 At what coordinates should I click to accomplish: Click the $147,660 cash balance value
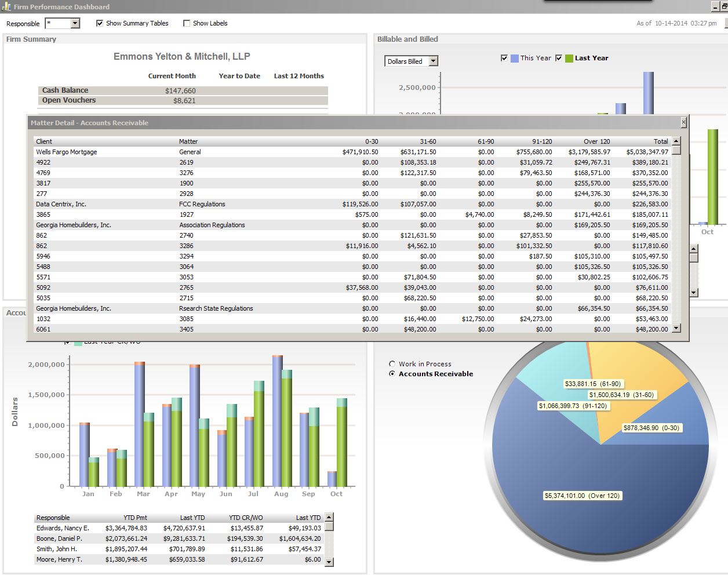(180, 91)
